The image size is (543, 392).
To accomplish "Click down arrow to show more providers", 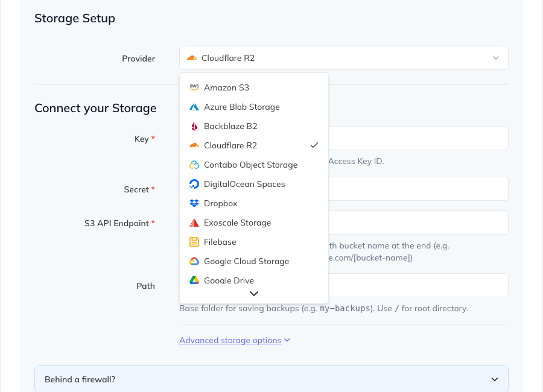I will 254,294.
